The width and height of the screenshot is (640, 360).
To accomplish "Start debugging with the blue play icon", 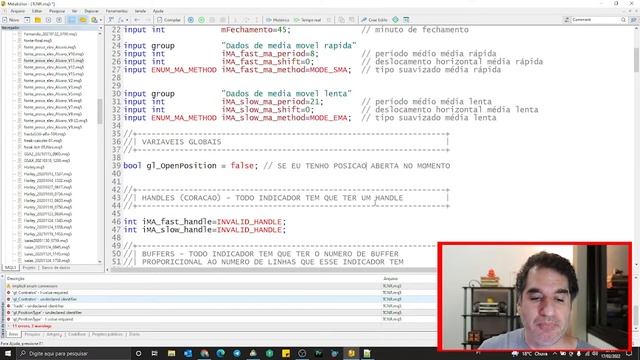I will pos(191,20).
